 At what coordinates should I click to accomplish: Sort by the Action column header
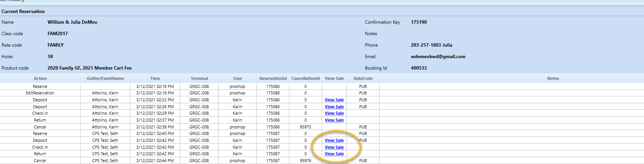[x=40, y=78]
